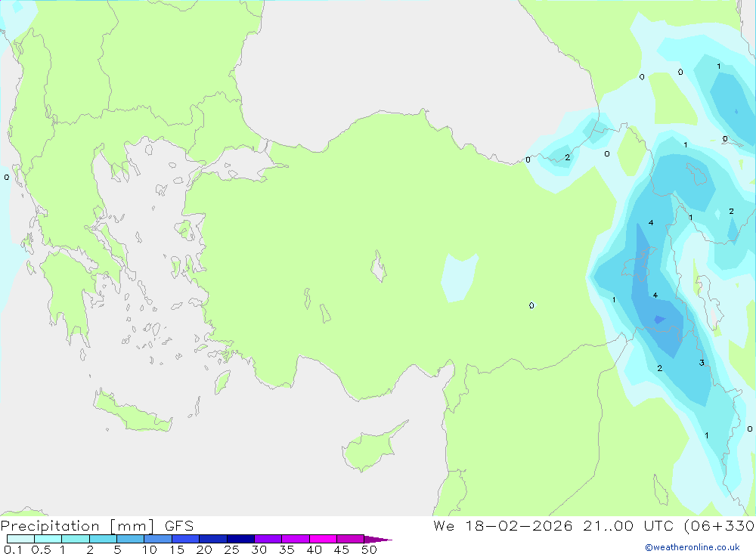Viewport: 756px width, 554px height.
Task: Click legend tick label "35"
Action: [x=287, y=549]
